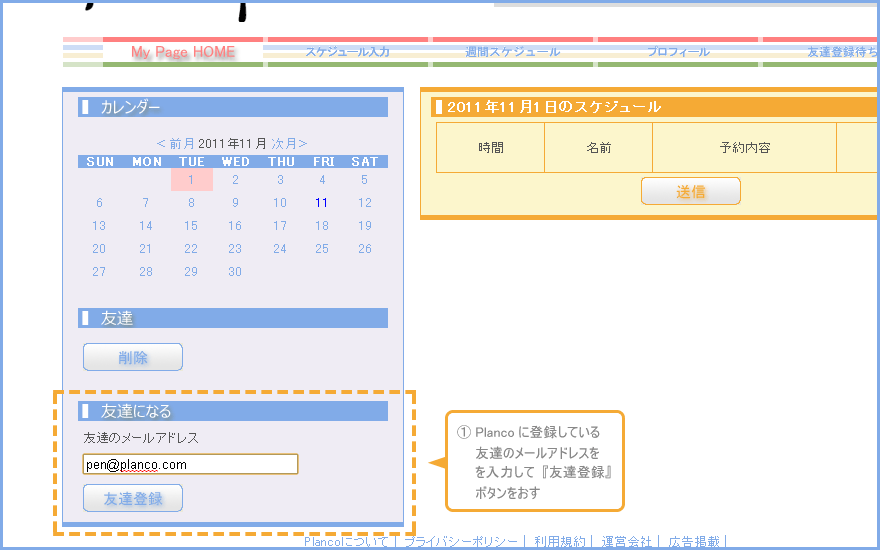Open the プロフィール tab
The height and width of the screenshot is (550, 880).
(x=678, y=52)
